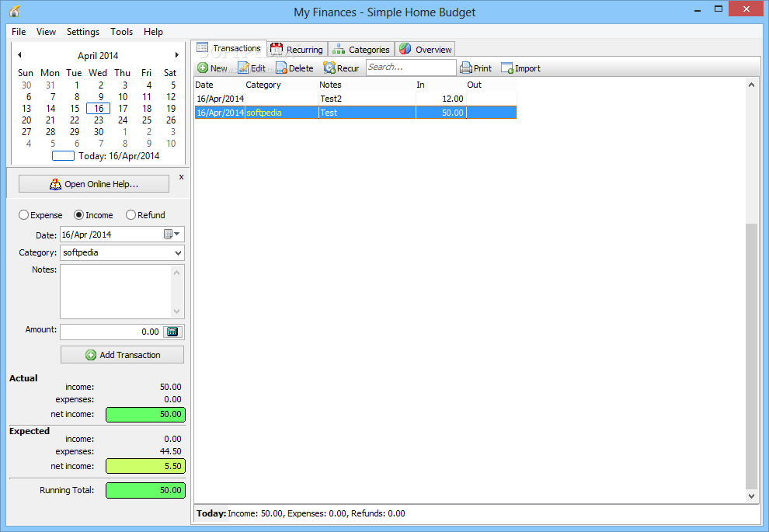Open the Tools menu

coord(122,31)
